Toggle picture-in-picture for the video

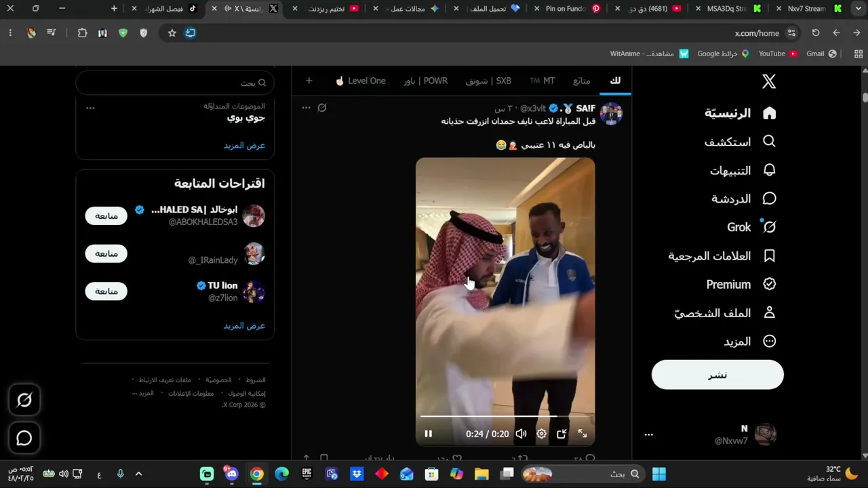tap(561, 434)
